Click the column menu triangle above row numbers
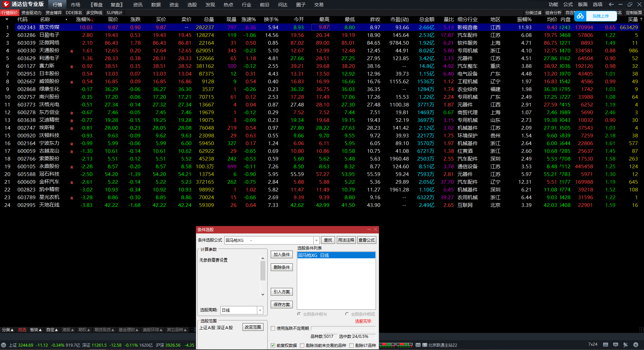 click(x=7, y=19)
